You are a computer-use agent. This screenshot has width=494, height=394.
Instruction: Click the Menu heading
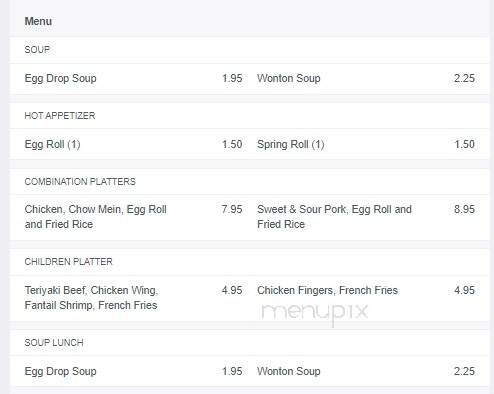38,21
